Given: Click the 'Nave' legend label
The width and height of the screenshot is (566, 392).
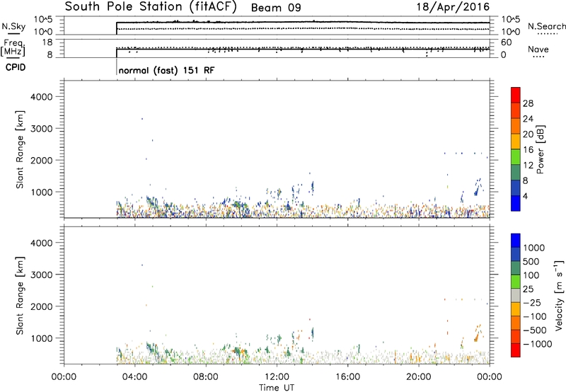Looking at the screenshot, I should click(x=538, y=49).
